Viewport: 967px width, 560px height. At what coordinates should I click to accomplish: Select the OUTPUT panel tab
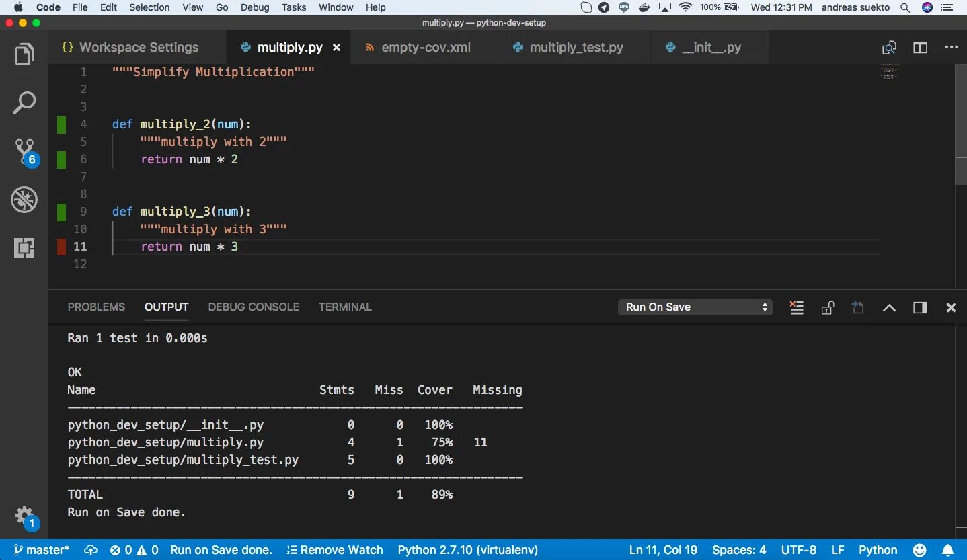coord(166,307)
